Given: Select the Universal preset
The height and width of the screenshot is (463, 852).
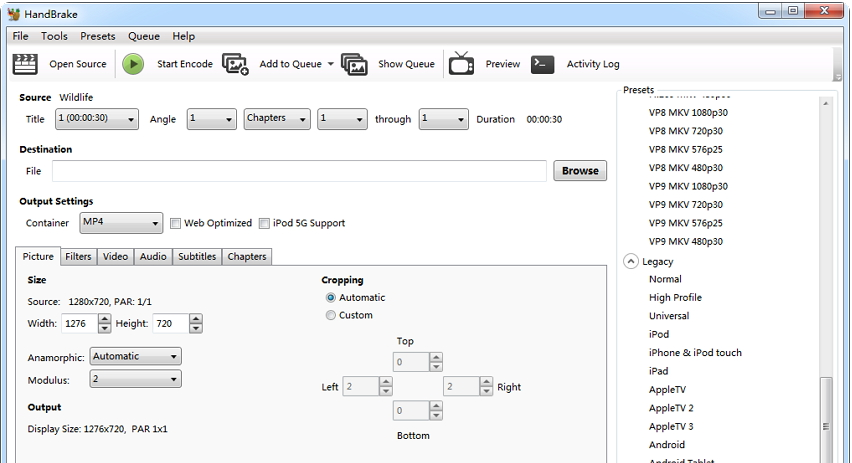Looking at the screenshot, I should coord(669,316).
